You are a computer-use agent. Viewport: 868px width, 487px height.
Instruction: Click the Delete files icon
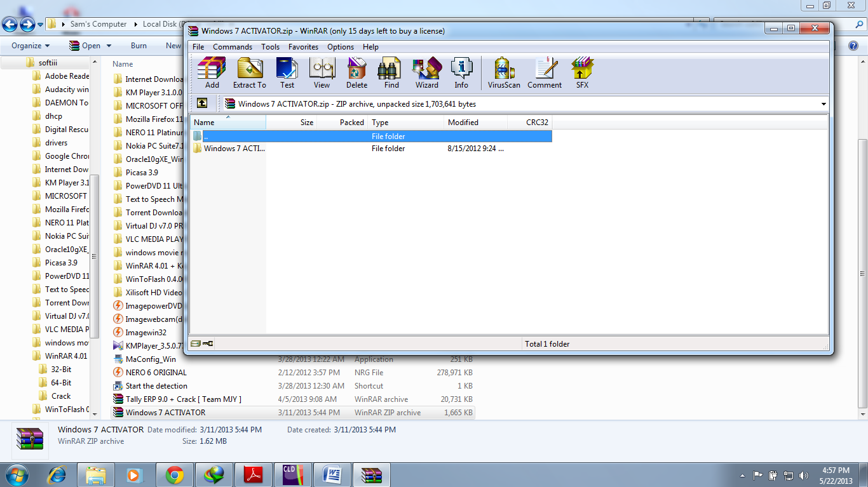pyautogui.click(x=356, y=73)
